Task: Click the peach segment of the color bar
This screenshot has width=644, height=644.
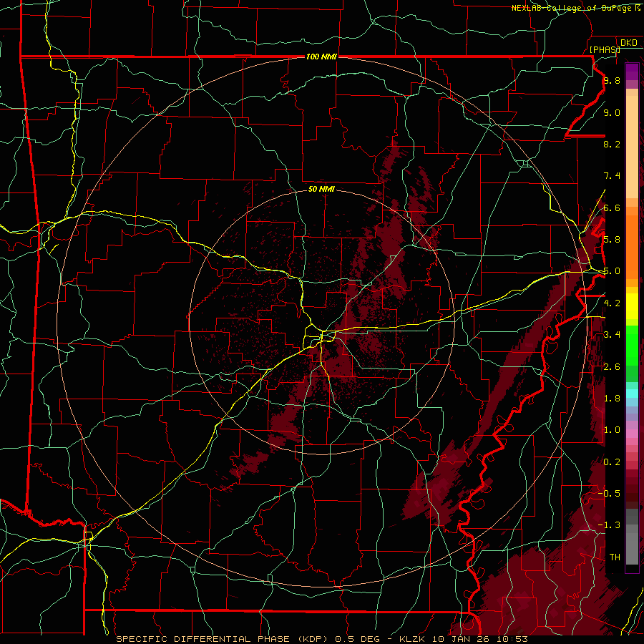Action: (632, 144)
